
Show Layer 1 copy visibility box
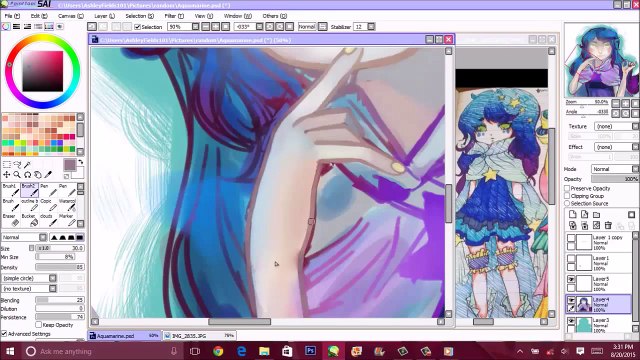tap(571, 238)
